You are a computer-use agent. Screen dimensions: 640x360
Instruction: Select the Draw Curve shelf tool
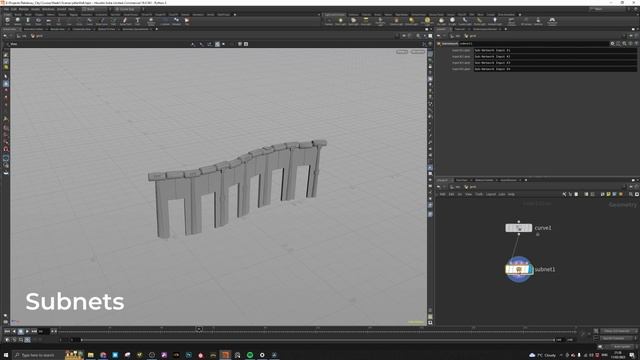pyautogui.click(x=102, y=21)
